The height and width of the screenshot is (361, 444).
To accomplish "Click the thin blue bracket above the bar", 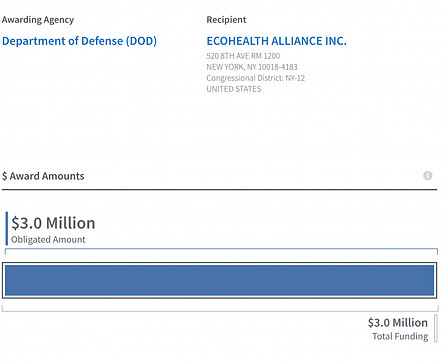I will 221,251.
